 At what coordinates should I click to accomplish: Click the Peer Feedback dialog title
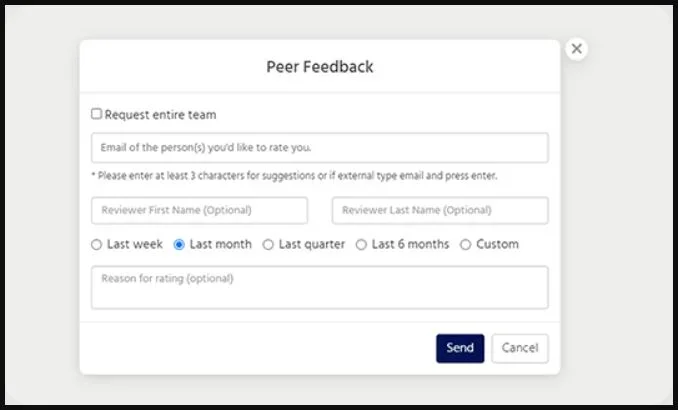click(319, 67)
